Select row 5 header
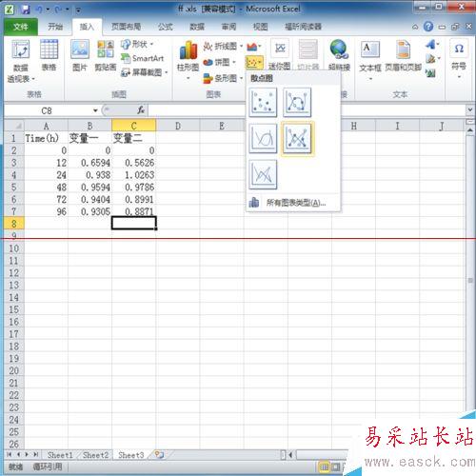This screenshot has width=476, height=476. [14, 187]
